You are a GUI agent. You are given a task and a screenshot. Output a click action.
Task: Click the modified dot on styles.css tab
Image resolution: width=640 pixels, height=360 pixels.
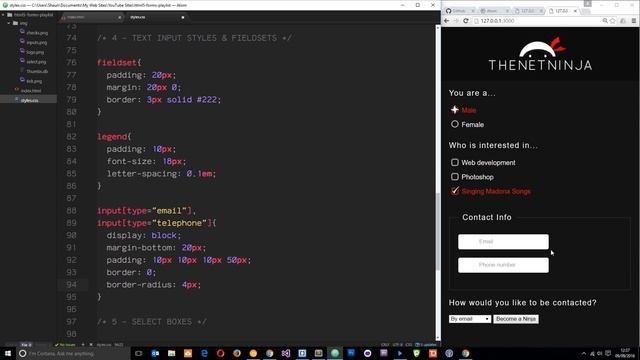pos(183,17)
